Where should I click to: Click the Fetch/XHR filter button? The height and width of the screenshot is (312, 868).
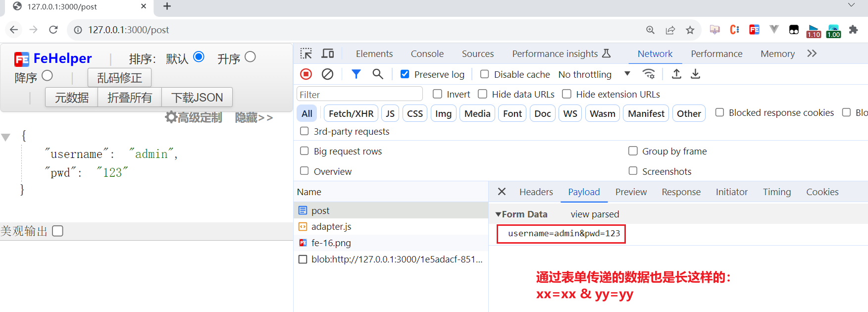point(351,113)
